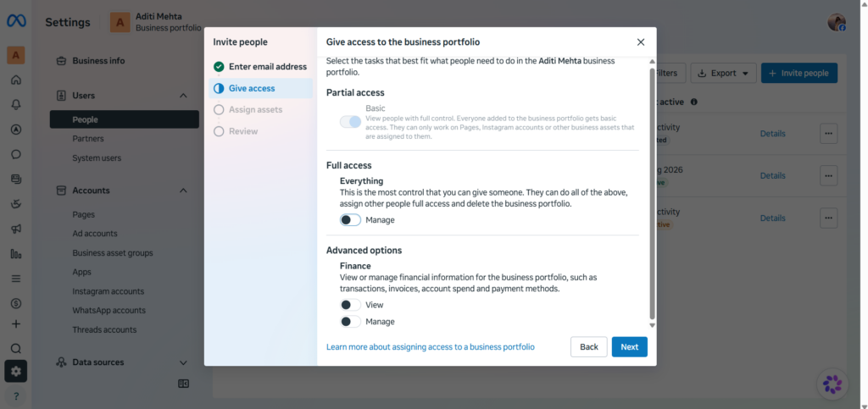This screenshot has height=409, width=868.
Task: Expand the Data sources section
Action: (183, 362)
